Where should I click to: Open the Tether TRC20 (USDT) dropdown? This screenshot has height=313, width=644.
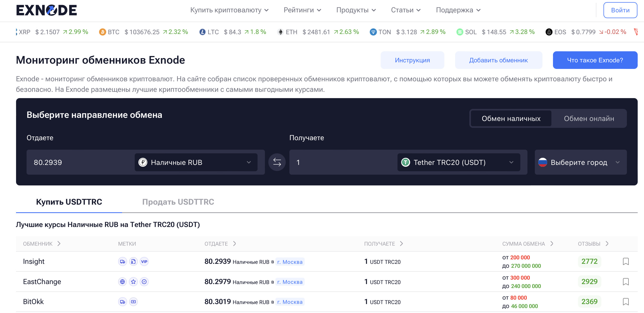point(458,162)
